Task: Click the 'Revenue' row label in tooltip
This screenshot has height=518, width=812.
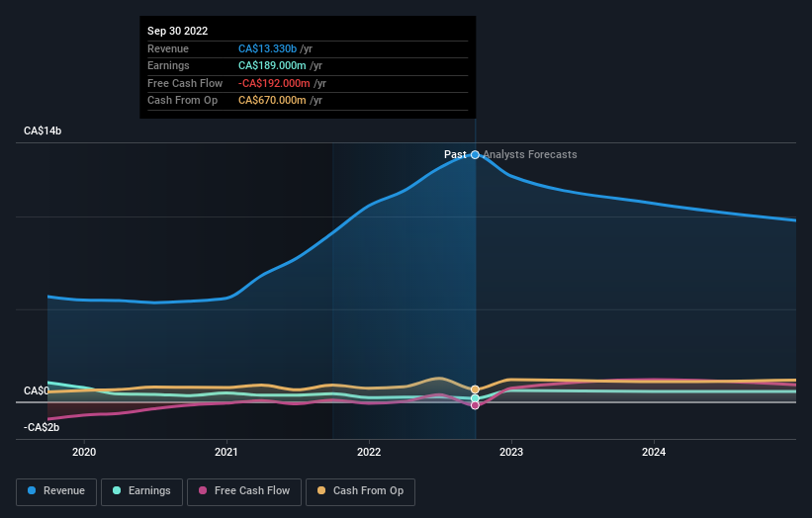Action: click(x=168, y=48)
